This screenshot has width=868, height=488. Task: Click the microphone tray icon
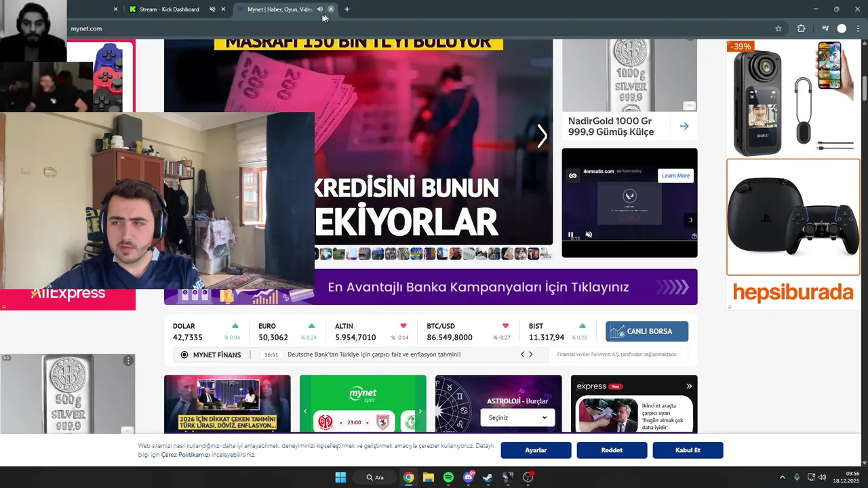pyautogui.click(x=797, y=477)
